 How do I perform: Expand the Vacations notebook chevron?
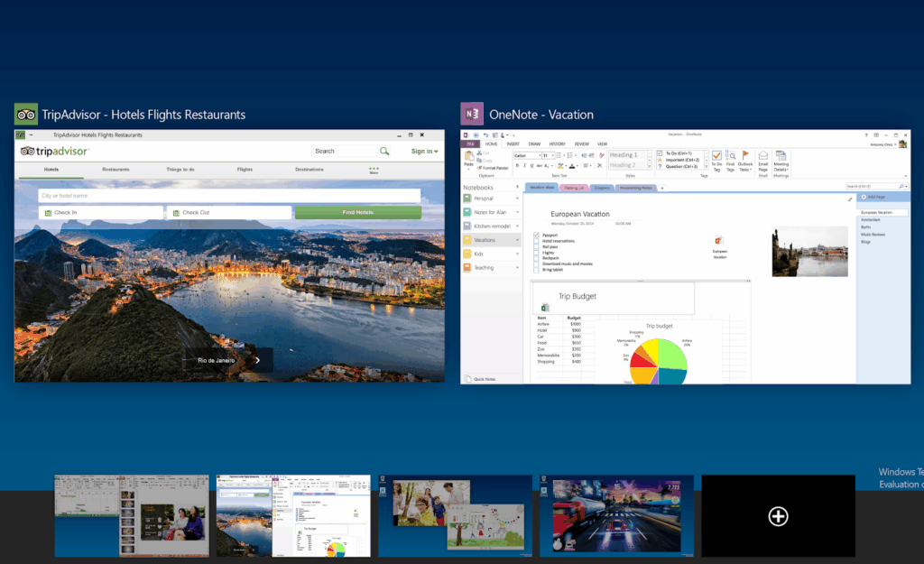(x=517, y=240)
